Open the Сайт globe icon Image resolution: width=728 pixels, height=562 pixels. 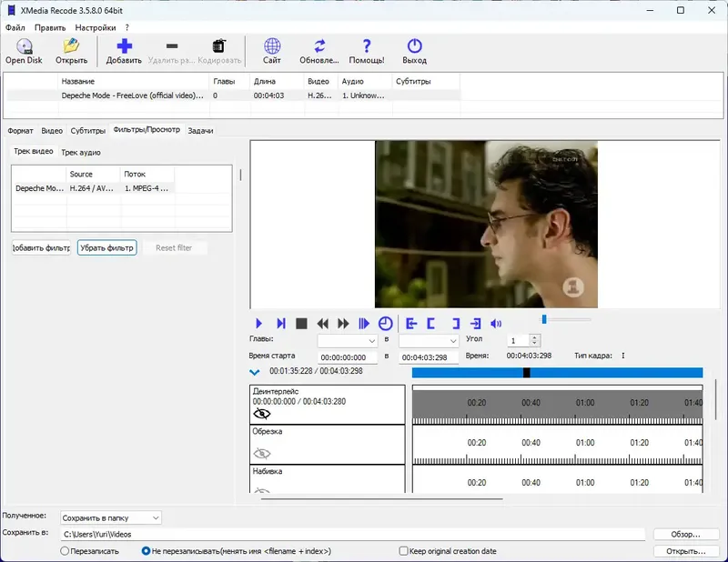pyautogui.click(x=271, y=46)
